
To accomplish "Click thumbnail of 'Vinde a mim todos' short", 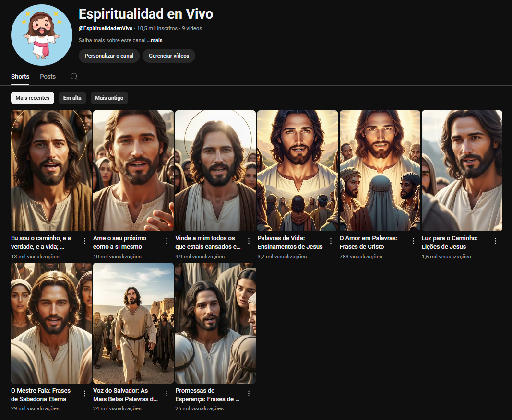I will 215,171.
